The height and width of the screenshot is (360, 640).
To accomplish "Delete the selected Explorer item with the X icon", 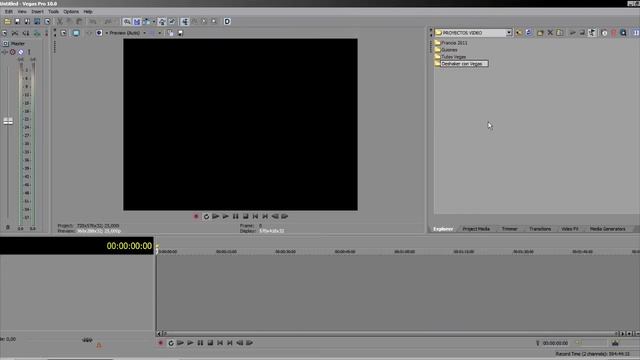I will click(550, 33).
